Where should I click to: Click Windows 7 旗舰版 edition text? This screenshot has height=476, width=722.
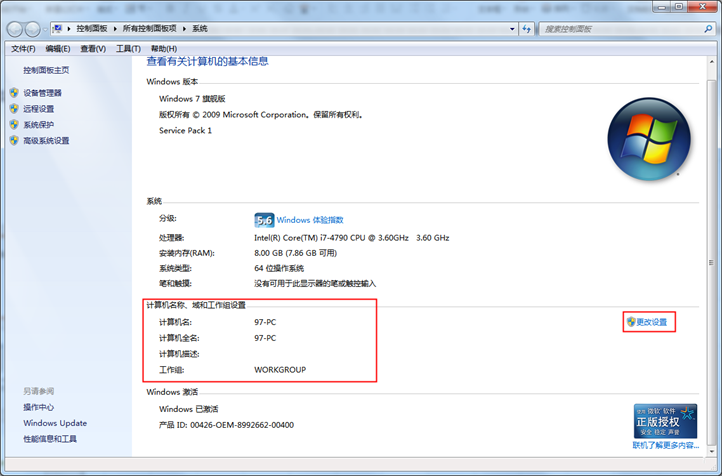[192, 99]
